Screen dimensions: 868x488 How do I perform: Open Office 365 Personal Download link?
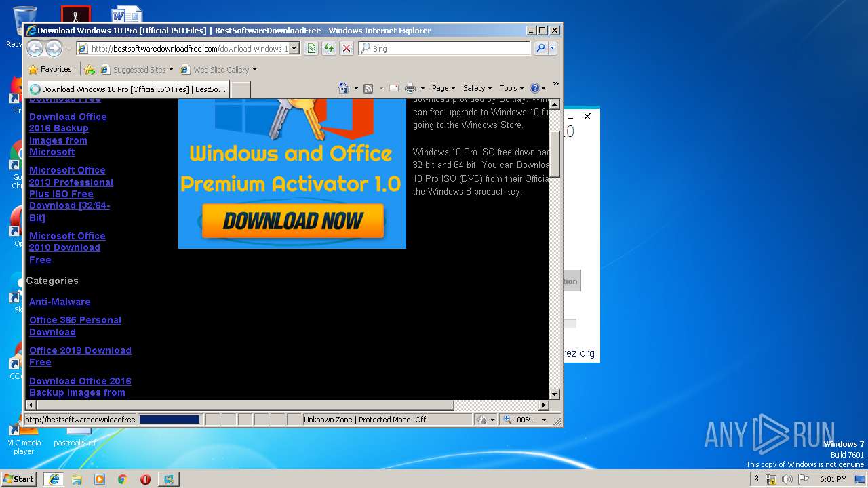pos(75,326)
